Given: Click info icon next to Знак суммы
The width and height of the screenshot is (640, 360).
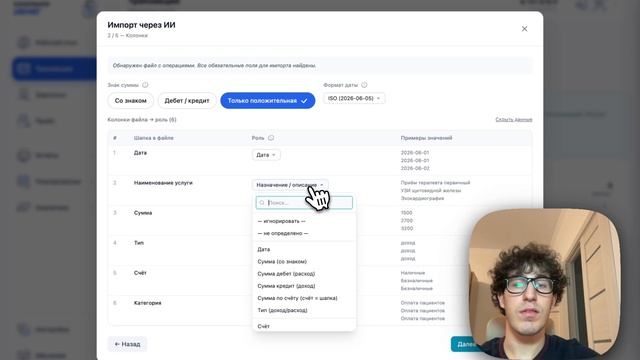Looking at the screenshot, I should (145, 85).
